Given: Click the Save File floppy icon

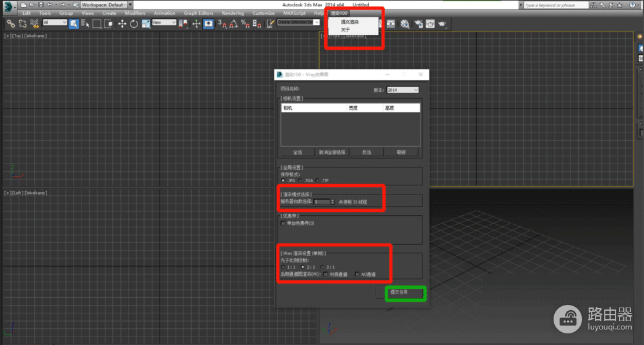Looking at the screenshot, I should coord(41,5).
